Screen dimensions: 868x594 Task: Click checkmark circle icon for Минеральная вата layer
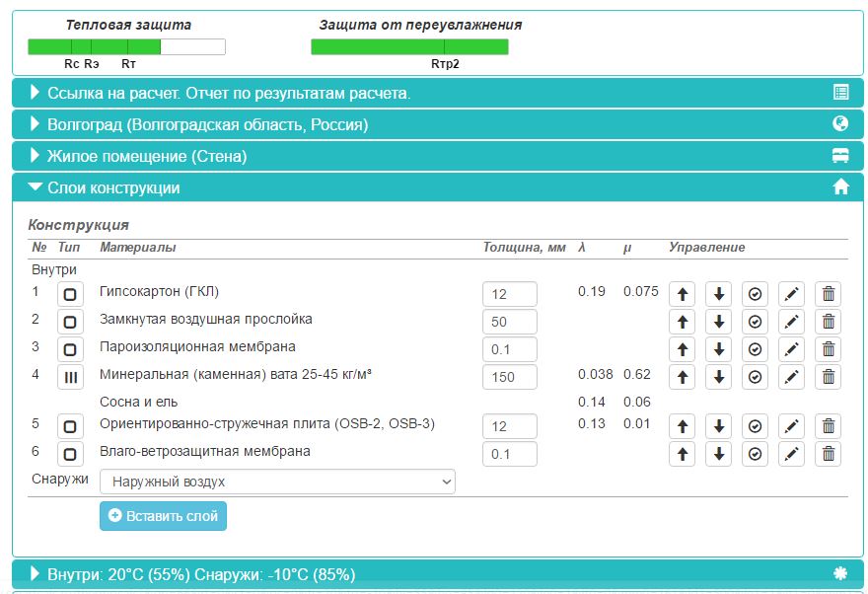[756, 377]
